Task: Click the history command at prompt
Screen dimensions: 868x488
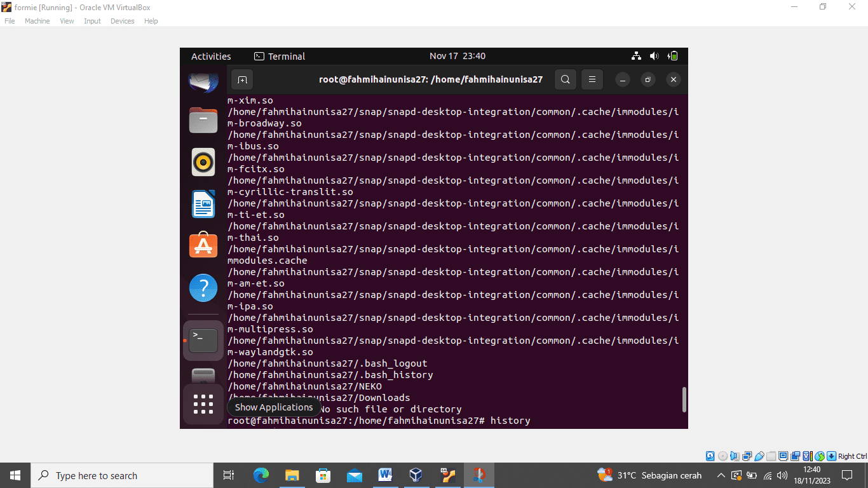Action: (510, 421)
